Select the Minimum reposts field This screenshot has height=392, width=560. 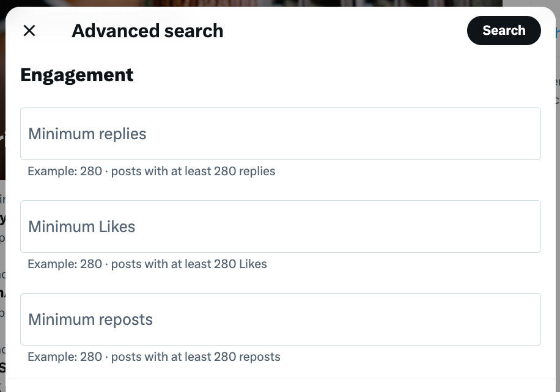(281, 319)
